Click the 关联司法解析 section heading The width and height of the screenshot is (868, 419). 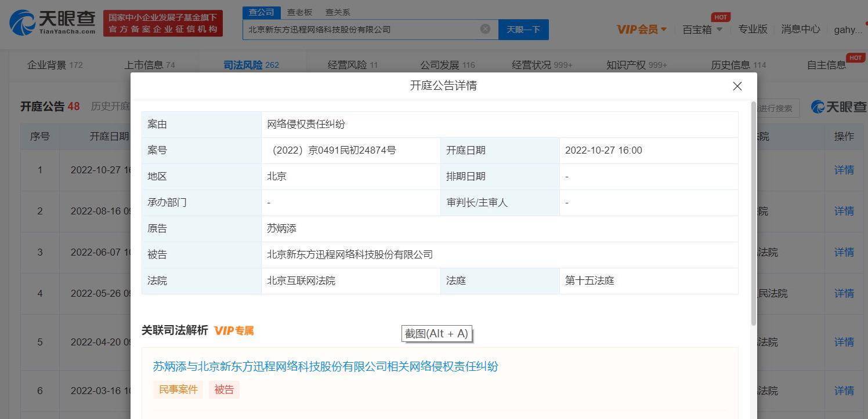tap(175, 330)
